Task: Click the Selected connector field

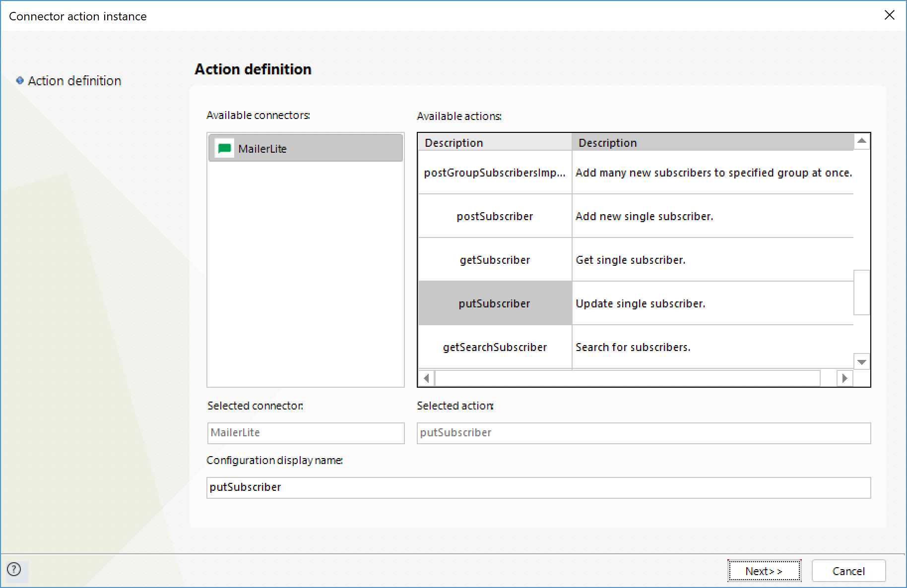Action: 306,433
